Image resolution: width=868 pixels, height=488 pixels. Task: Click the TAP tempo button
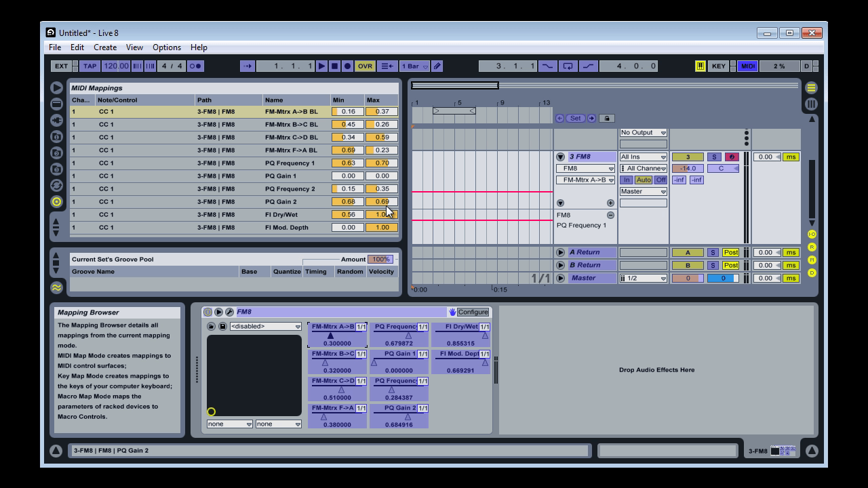90,66
